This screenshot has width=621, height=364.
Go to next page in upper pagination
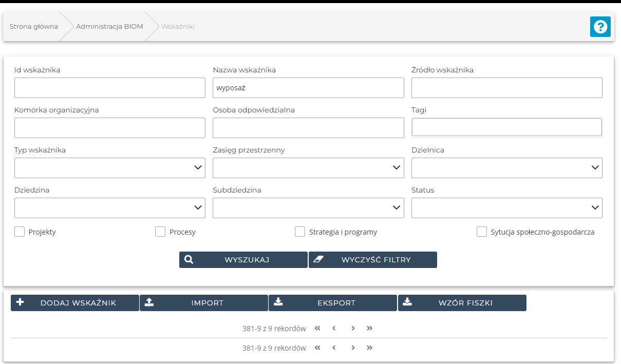353,328
